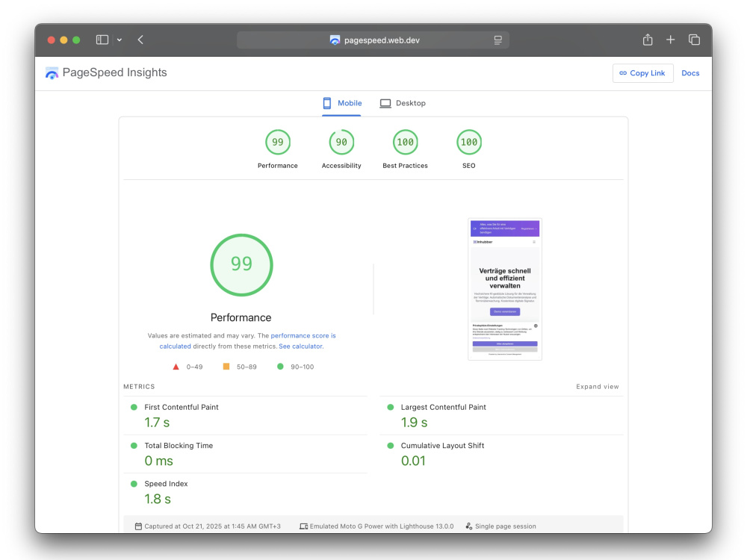Click the Captured at Oct 21, 2025 text
The width and height of the screenshot is (747, 560).
[x=212, y=526]
